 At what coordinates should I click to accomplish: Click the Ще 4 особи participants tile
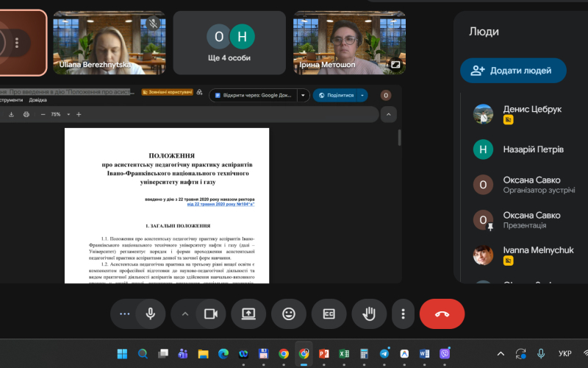tap(229, 43)
